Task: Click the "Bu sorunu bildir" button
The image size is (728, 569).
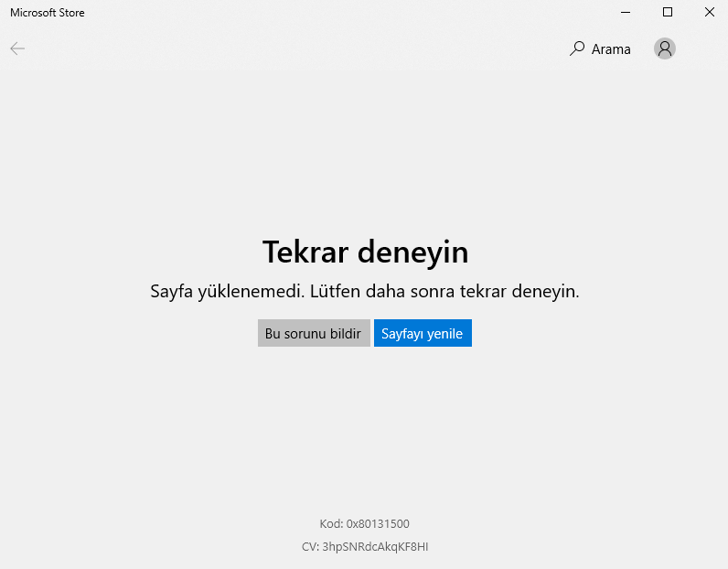Action: click(x=314, y=333)
